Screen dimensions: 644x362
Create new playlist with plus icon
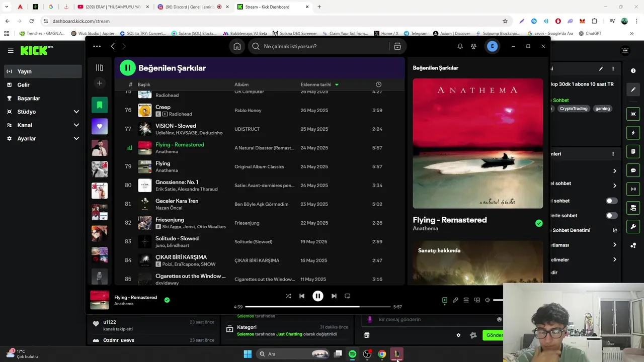pos(100,83)
